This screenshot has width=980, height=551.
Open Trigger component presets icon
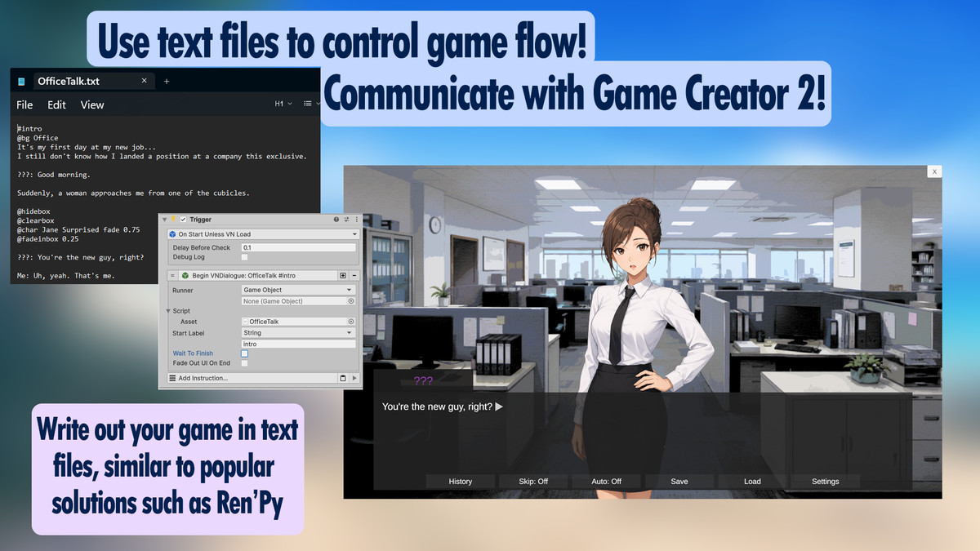coord(346,220)
